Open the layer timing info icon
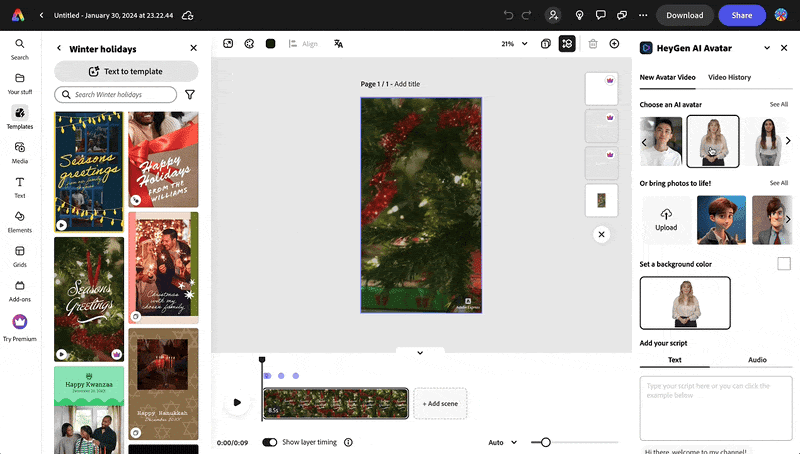 pos(348,442)
